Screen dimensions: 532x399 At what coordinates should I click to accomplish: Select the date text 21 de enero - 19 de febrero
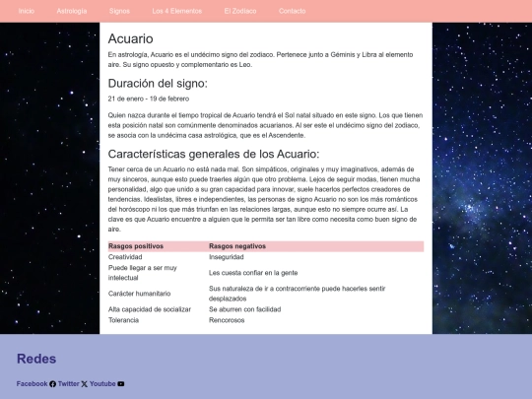click(149, 99)
